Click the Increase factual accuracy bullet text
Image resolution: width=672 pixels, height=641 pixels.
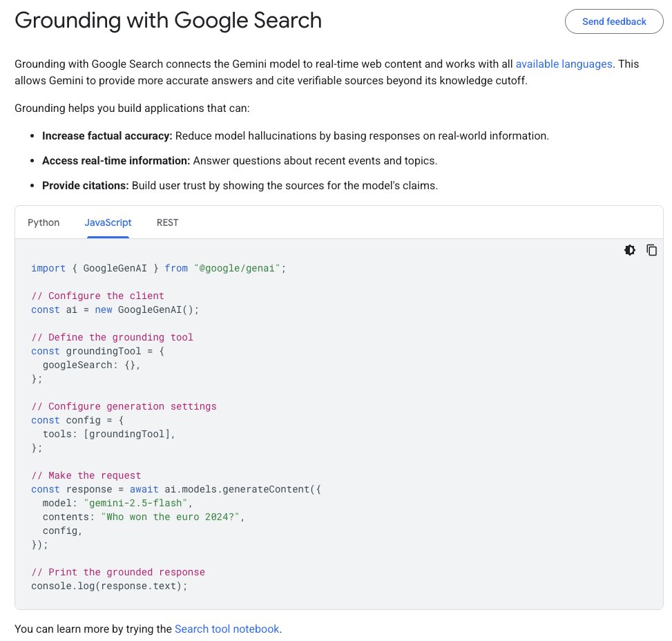pos(106,136)
